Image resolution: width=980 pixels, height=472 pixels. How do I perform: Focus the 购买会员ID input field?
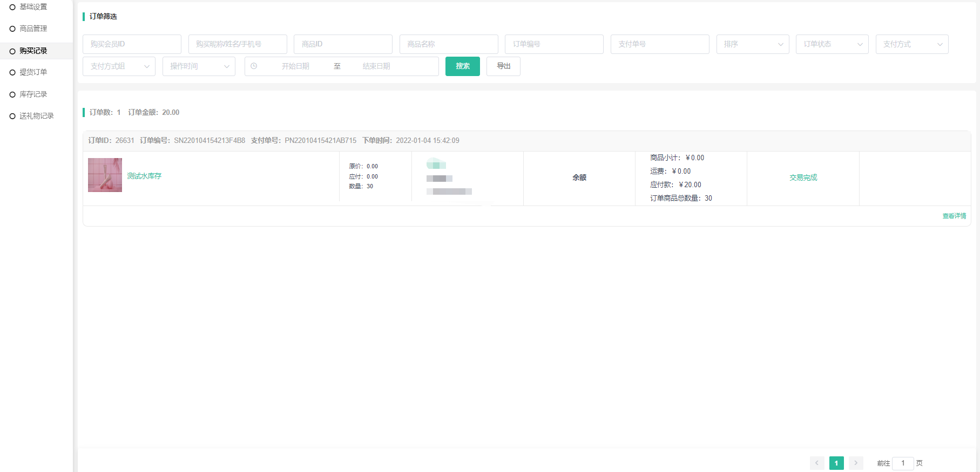[132, 44]
